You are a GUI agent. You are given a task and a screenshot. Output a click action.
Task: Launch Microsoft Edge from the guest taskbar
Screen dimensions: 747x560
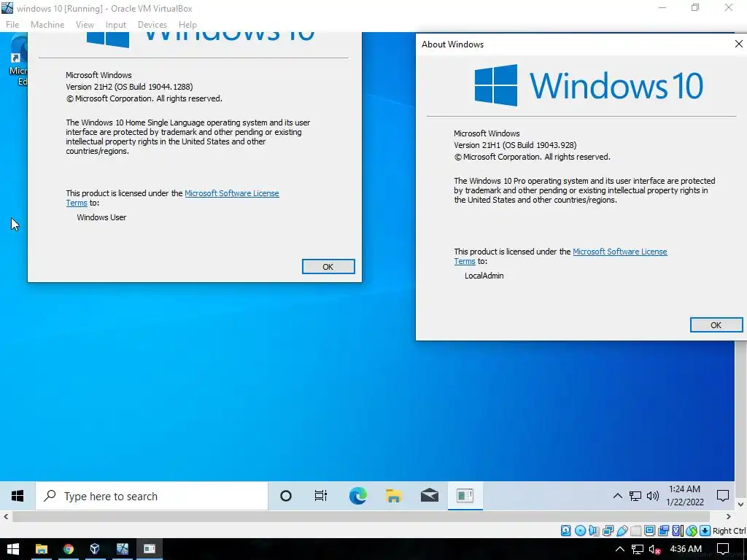357,496
